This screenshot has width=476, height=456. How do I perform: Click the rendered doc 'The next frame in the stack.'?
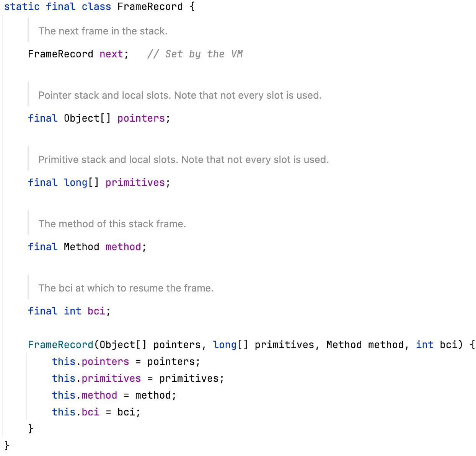click(103, 31)
